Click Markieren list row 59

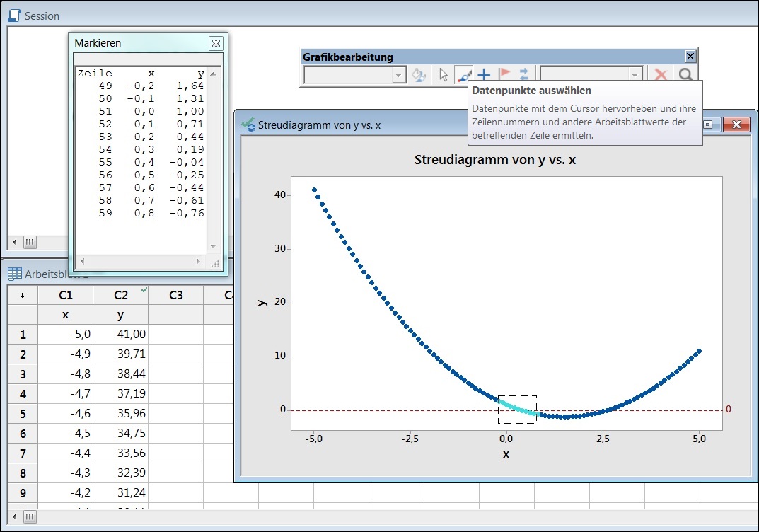coord(141,213)
